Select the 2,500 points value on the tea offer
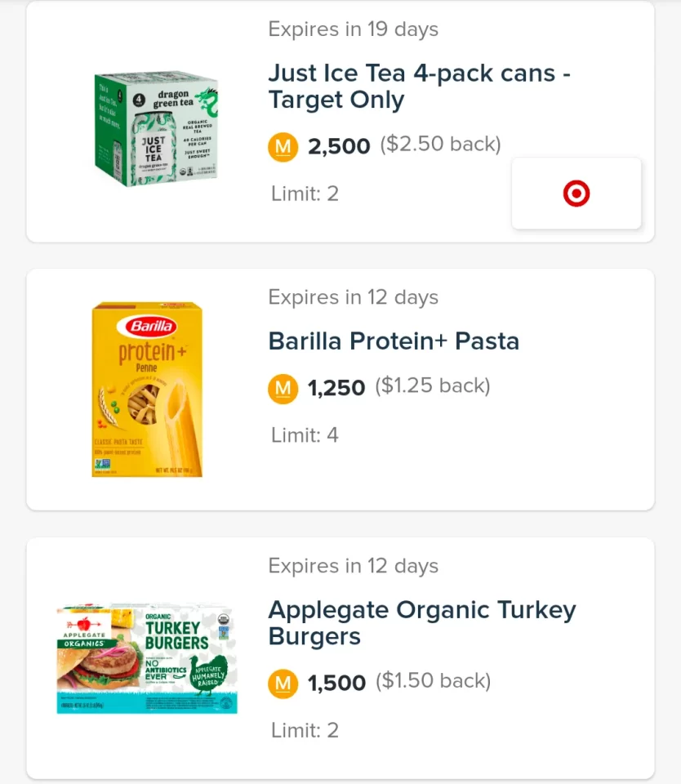The height and width of the screenshot is (784, 681). [x=339, y=146]
